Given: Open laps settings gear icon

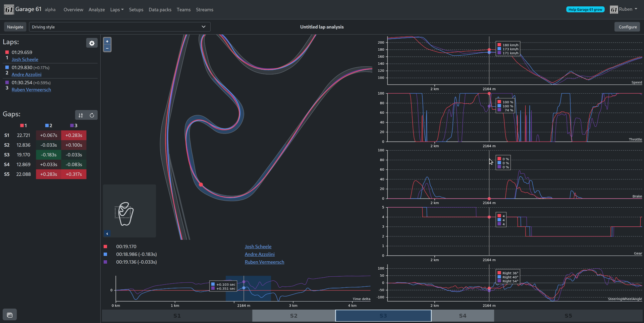Looking at the screenshot, I should [92, 43].
